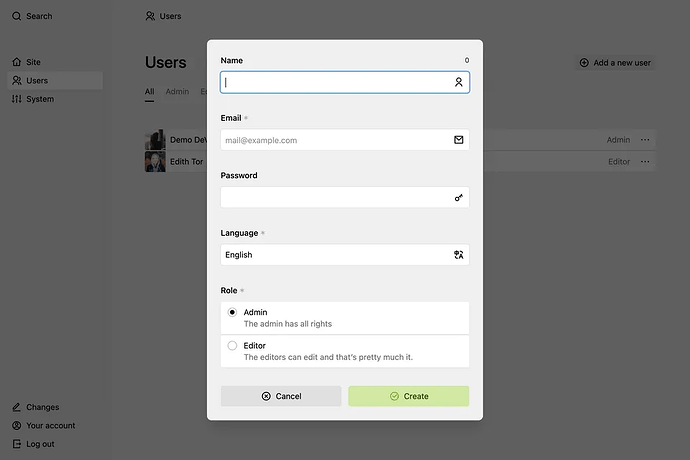The height and width of the screenshot is (460, 690).
Task: Open options menu for Demo user row
Action: (645, 140)
